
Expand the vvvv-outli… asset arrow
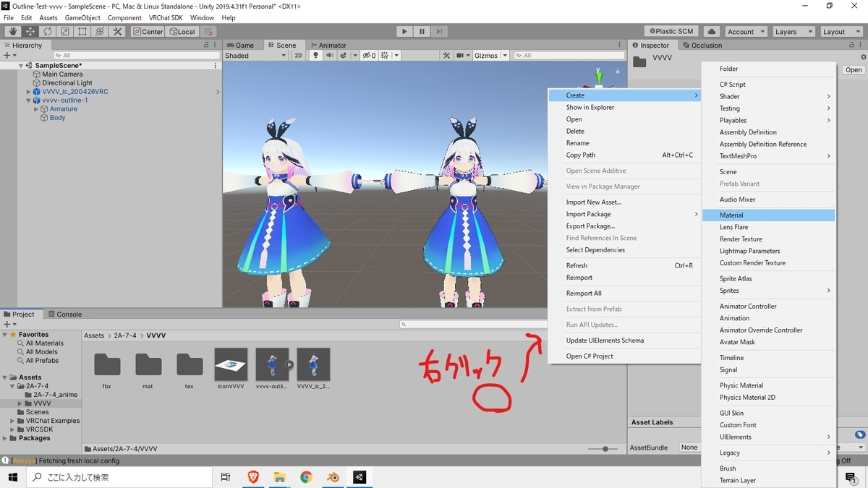click(289, 365)
